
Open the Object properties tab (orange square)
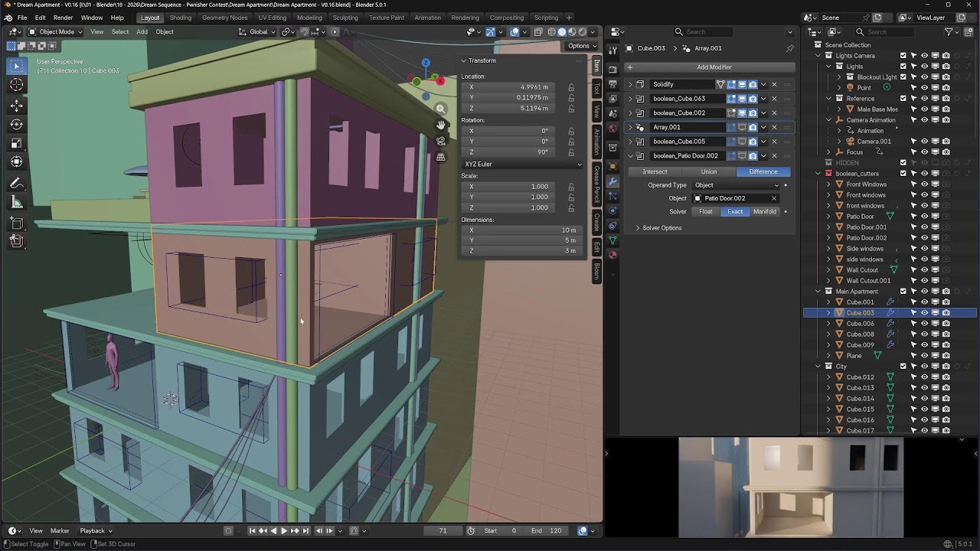[x=612, y=167]
